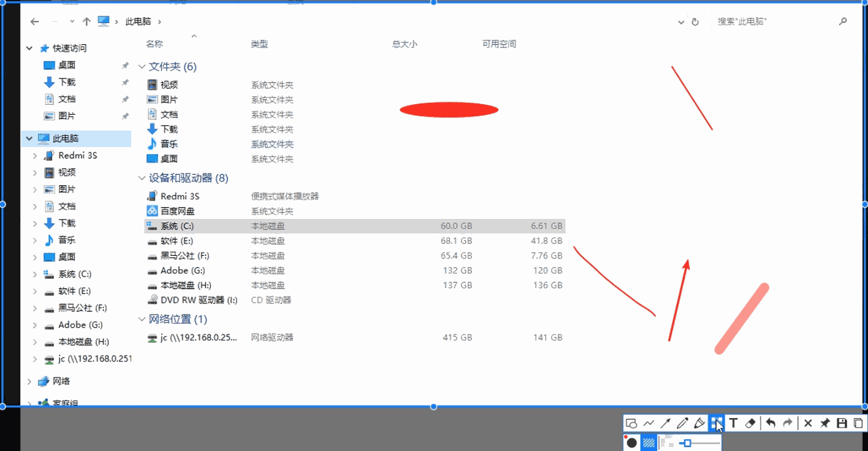The width and height of the screenshot is (868, 451).
Task: Select the polyline tool in annotation toolbar
Action: pos(649,423)
